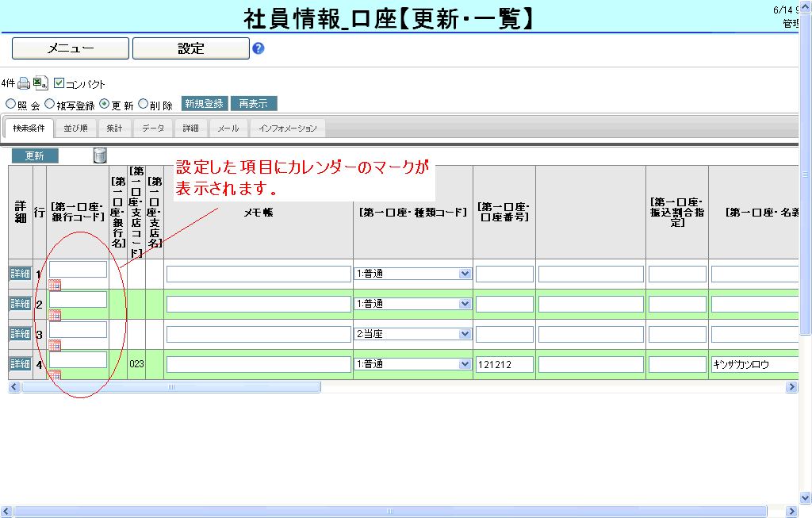Open the インフォメーション tab
This screenshot has width=812, height=518.
pyautogui.click(x=287, y=129)
